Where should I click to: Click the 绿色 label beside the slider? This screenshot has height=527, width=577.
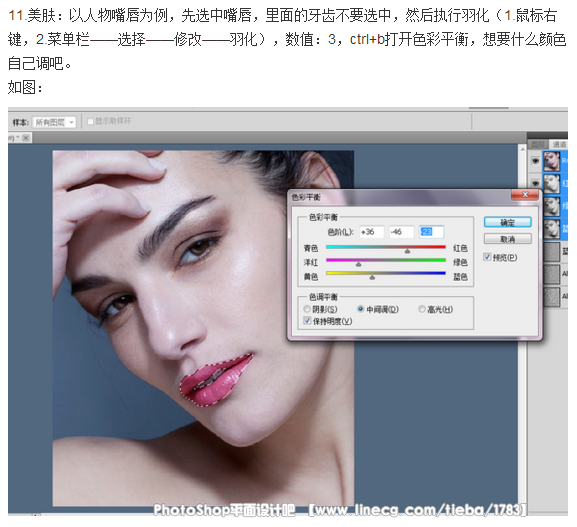(460, 262)
